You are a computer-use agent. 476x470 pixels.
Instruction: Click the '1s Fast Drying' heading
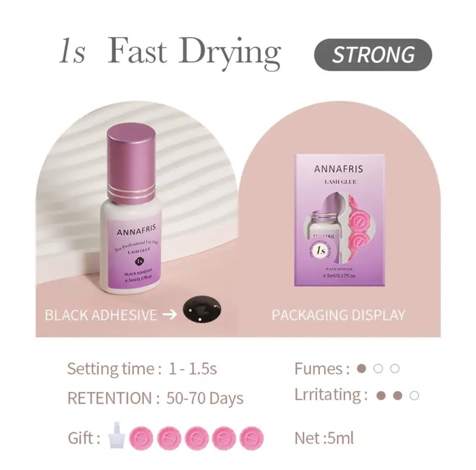point(170,52)
